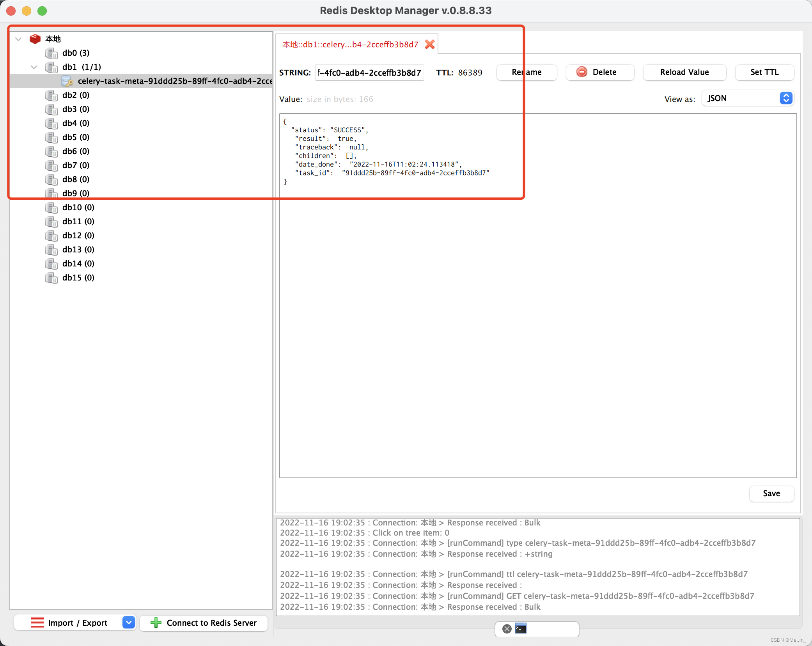Click the red Redis server icon for 本地

(x=35, y=39)
